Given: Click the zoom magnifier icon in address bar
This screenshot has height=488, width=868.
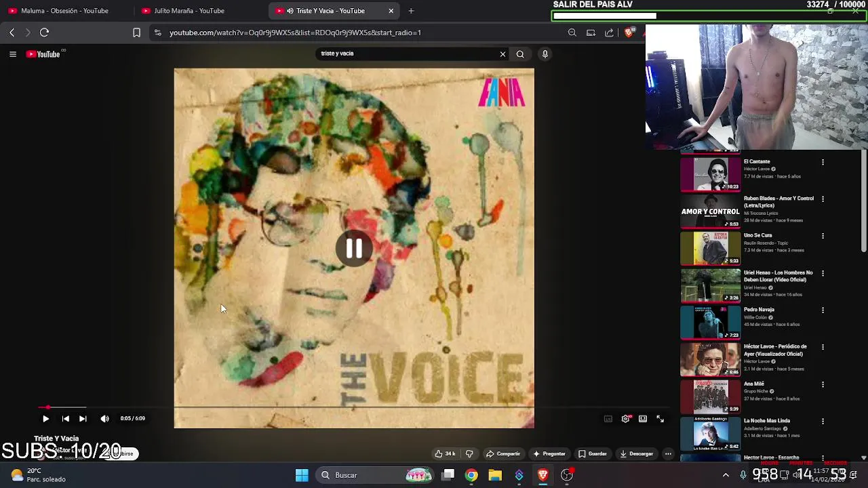Looking at the screenshot, I should click(x=572, y=33).
